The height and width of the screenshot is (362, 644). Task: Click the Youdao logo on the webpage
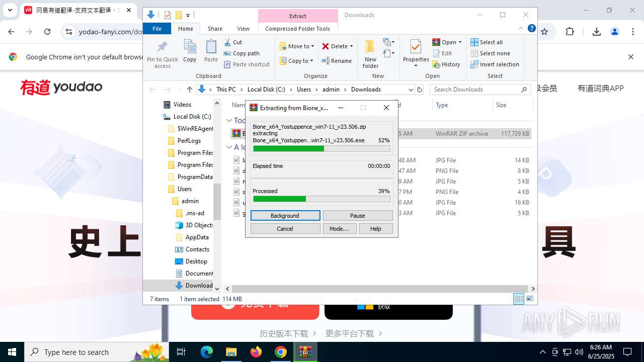click(61, 87)
